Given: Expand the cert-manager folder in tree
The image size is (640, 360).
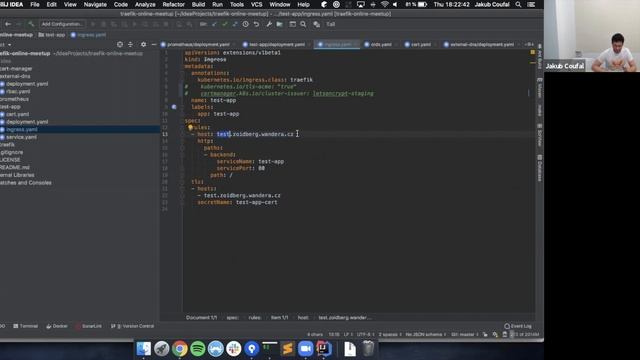Looking at the screenshot, I should [16, 69].
